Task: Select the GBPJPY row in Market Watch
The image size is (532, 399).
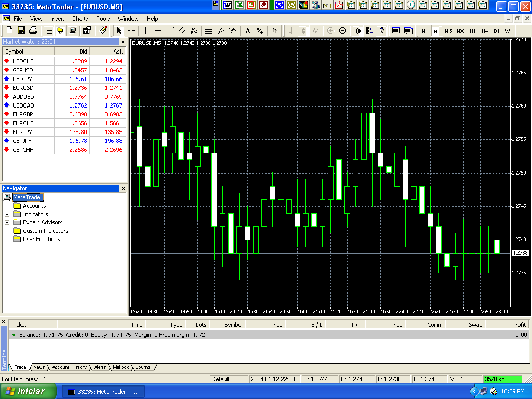Action: [64, 140]
